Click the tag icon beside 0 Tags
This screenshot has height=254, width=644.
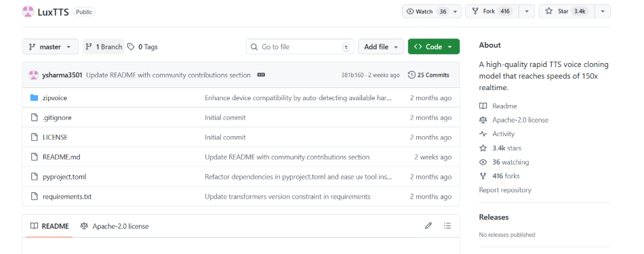[131, 47]
